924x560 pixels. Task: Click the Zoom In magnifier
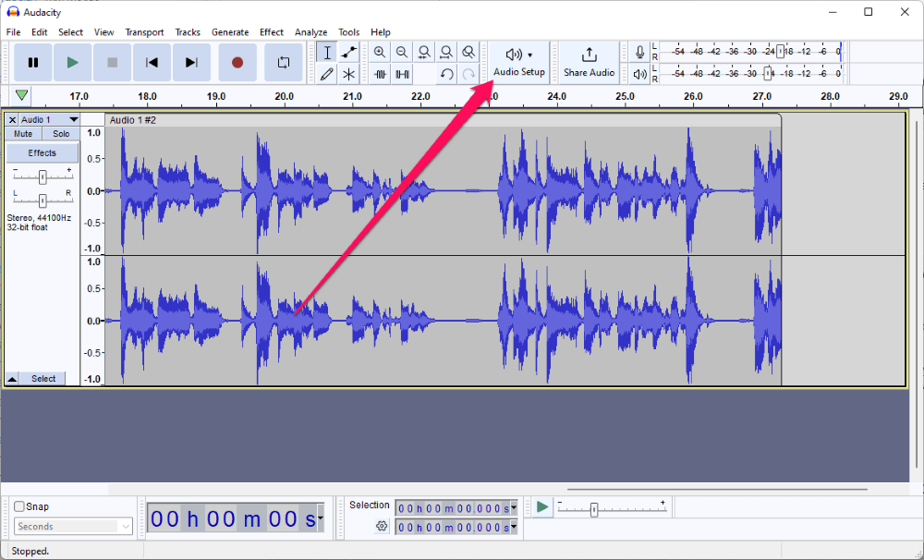click(380, 53)
